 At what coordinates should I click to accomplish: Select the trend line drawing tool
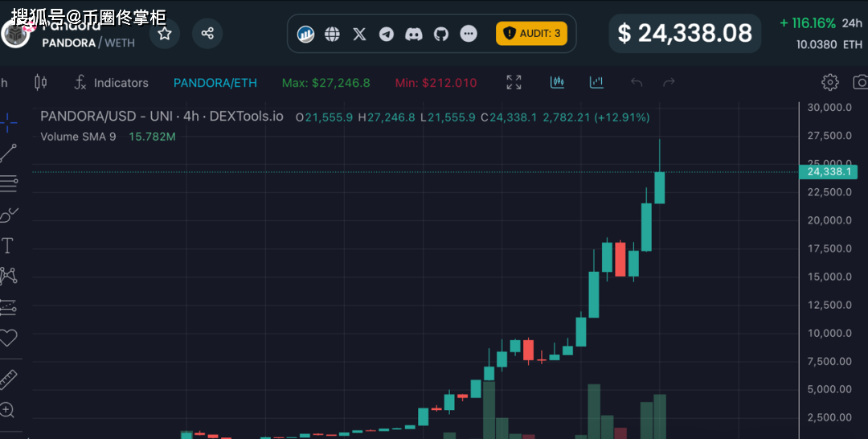click(x=8, y=154)
